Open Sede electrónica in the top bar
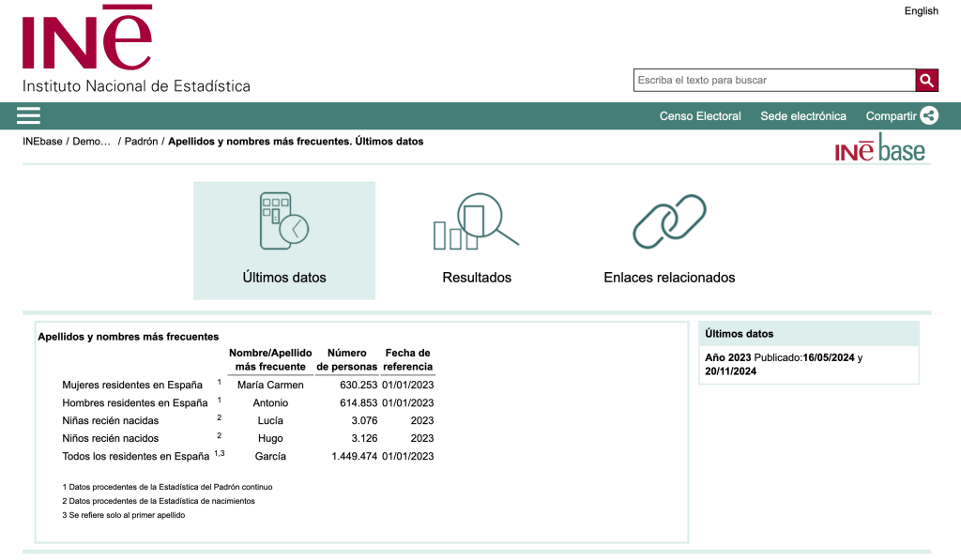The width and height of the screenshot is (961, 560). (802, 116)
